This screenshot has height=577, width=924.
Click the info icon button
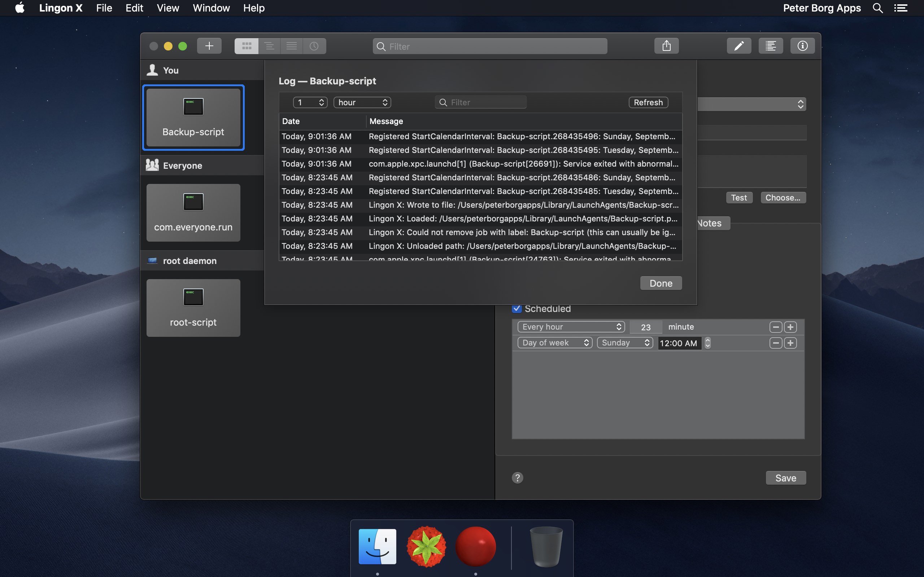[x=802, y=45]
